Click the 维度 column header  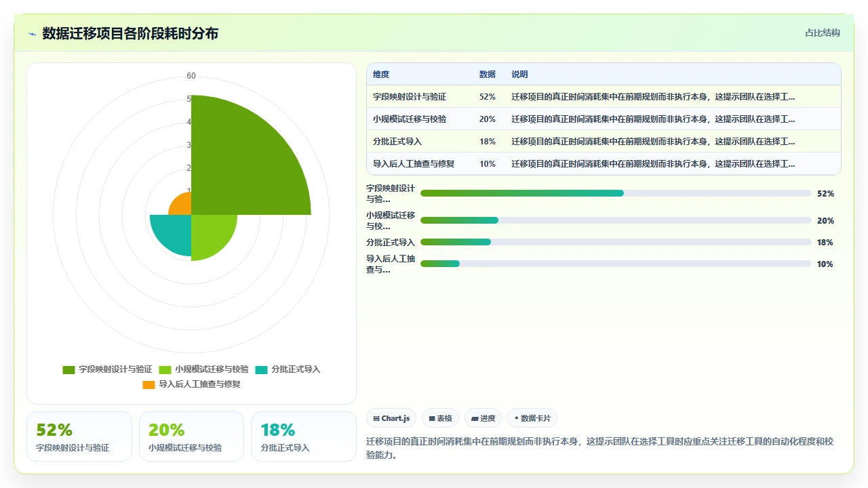coord(381,75)
